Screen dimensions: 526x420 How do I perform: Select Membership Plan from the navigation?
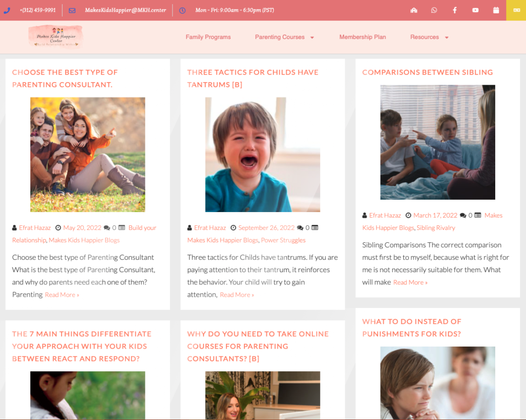[x=363, y=37]
